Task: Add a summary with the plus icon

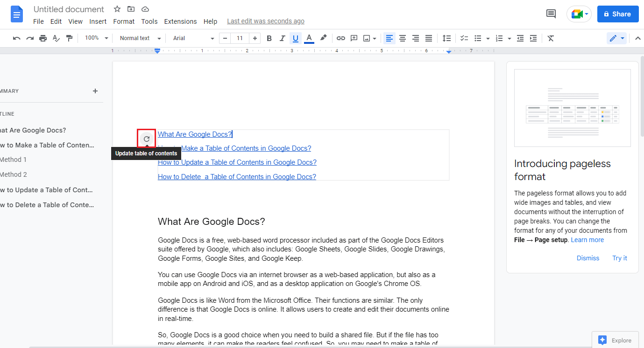Action: coord(95,91)
